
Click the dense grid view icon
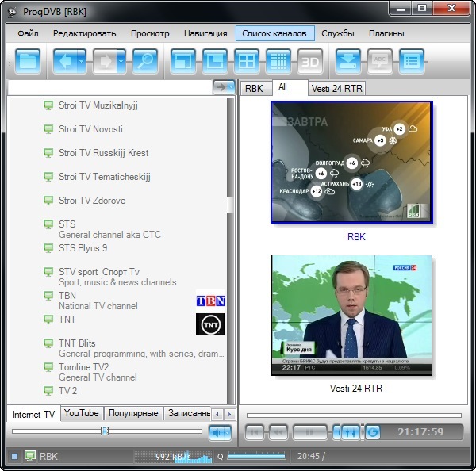pos(278,61)
